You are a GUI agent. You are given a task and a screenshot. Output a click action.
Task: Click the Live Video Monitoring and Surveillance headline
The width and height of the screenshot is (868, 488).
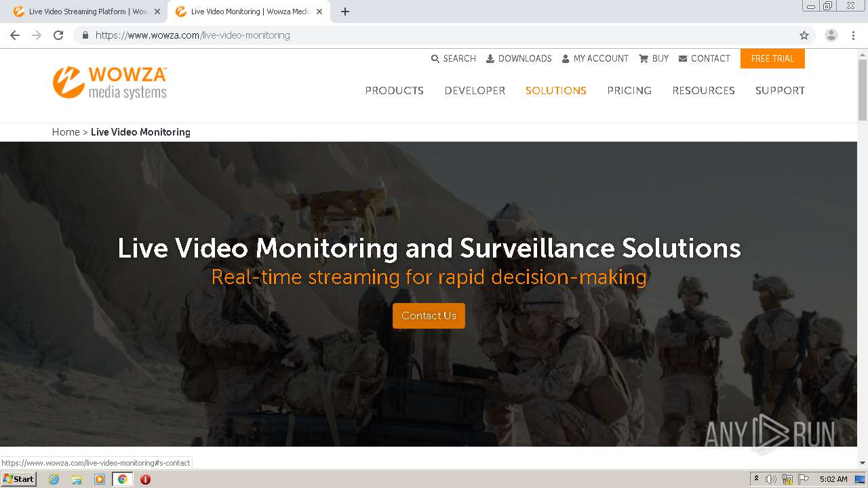coord(429,248)
